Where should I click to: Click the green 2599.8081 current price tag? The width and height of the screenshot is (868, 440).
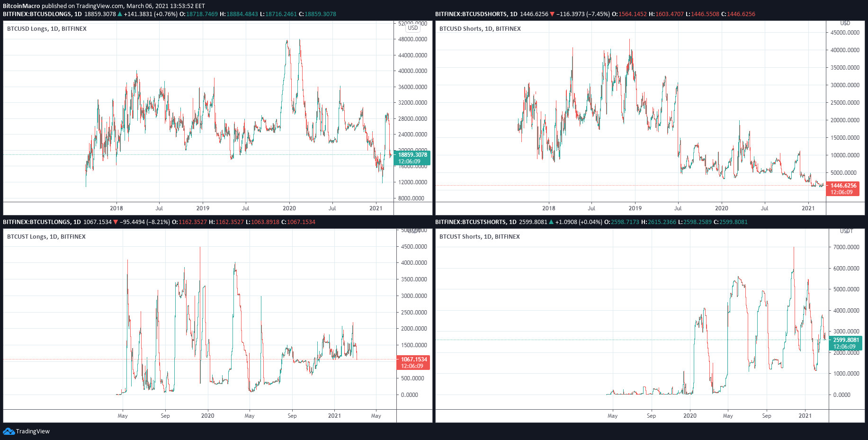[846, 343]
